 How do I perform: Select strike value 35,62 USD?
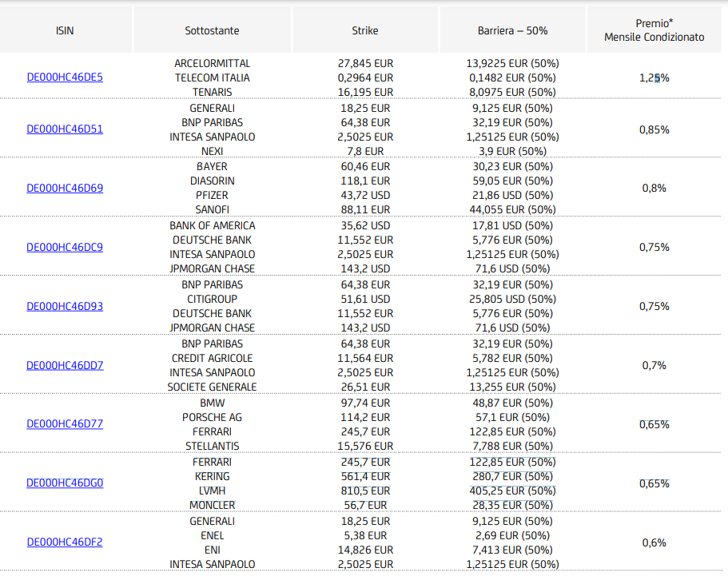(365, 225)
